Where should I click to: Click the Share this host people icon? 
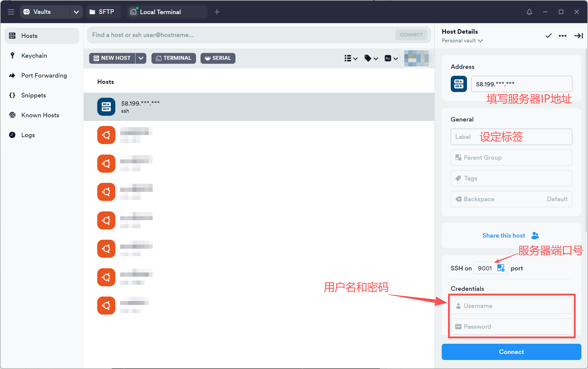pyautogui.click(x=535, y=235)
